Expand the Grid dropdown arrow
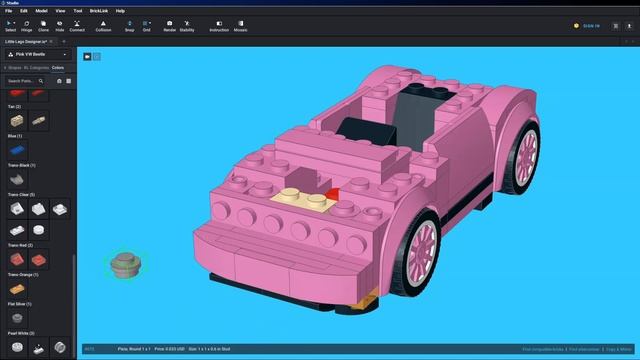Screen dimensions: 640x360 [150, 23]
